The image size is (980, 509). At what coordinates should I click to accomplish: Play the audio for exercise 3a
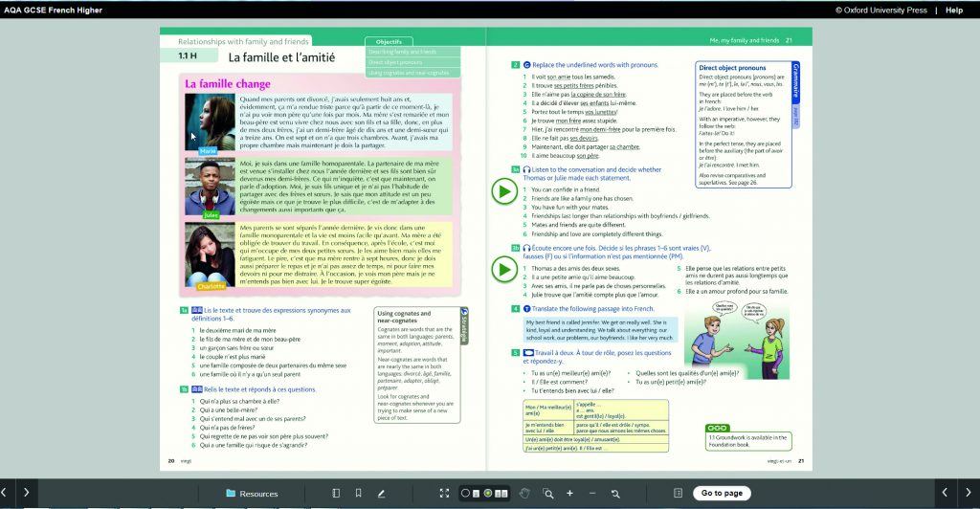(503, 192)
